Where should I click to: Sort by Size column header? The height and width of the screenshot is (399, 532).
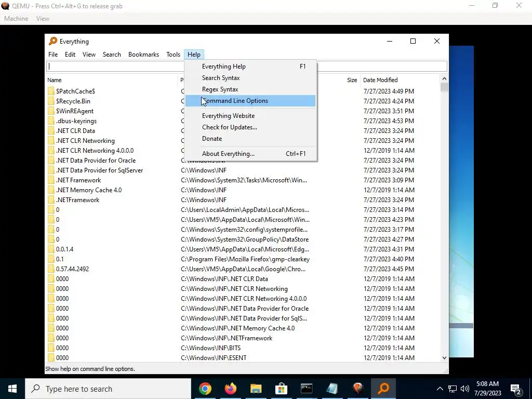pos(352,80)
